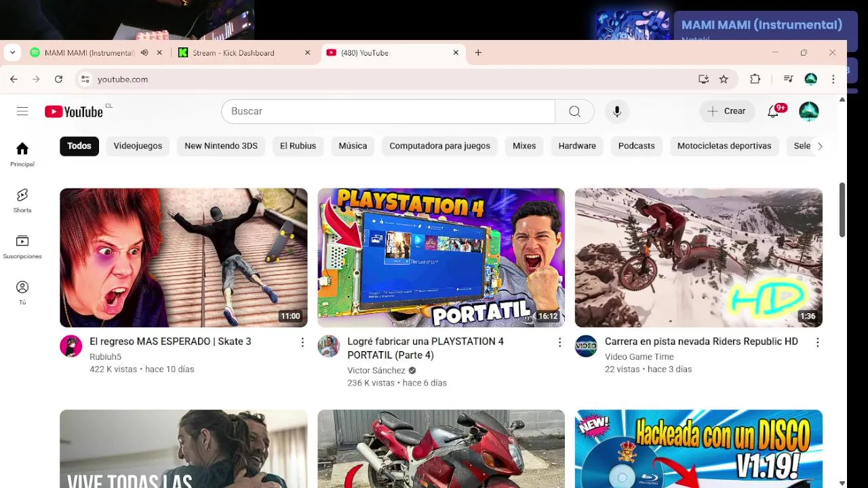Play the PlayStation 4 Portatil thumbnail
This screenshot has width=868, height=488.
coord(441,258)
